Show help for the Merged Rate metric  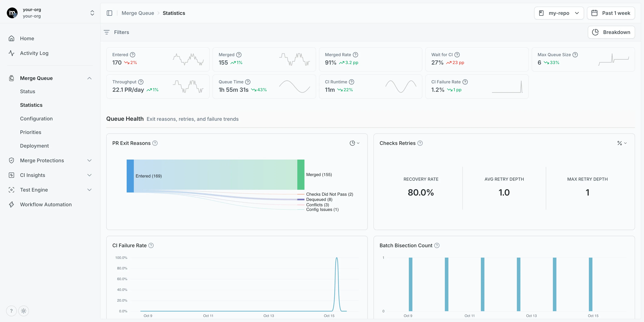coord(355,55)
